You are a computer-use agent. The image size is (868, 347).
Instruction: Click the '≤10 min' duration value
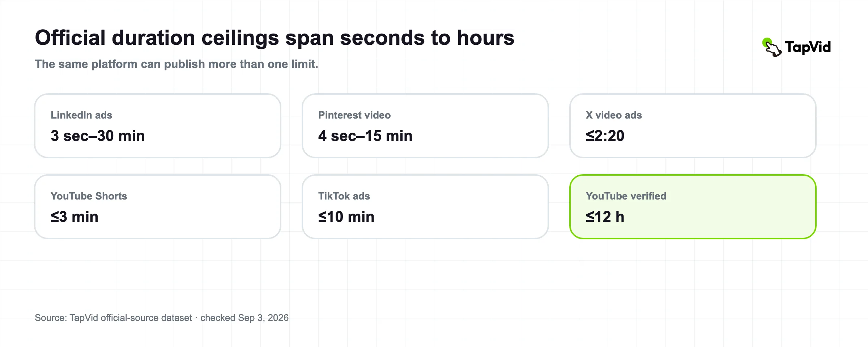point(346,217)
